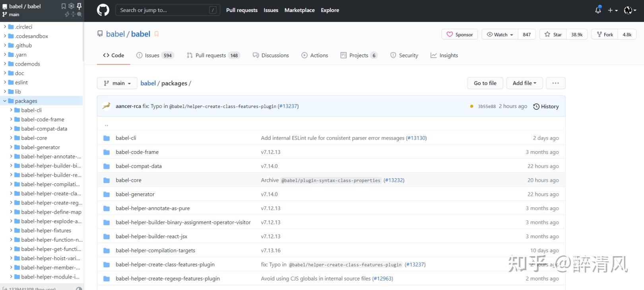Open babel-helper-compilation-targets in file list
This screenshot has height=290, width=644.
click(x=155, y=251)
